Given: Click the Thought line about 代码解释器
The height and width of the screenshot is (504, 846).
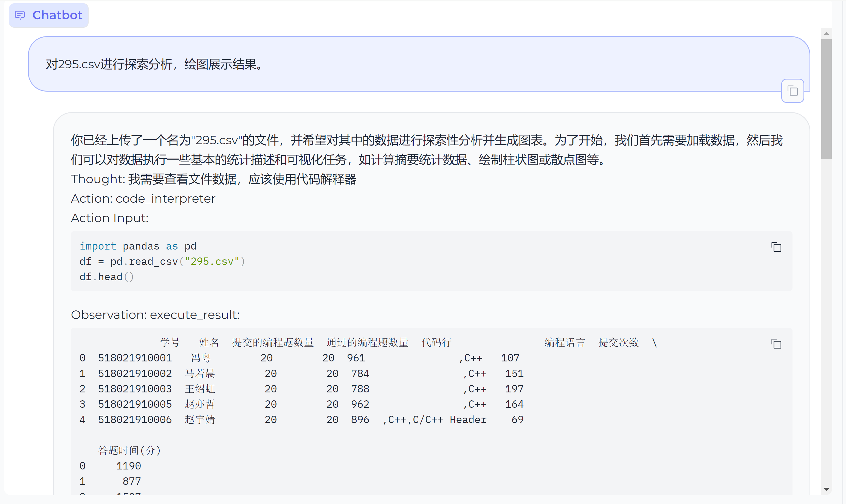Looking at the screenshot, I should [214, 179].
